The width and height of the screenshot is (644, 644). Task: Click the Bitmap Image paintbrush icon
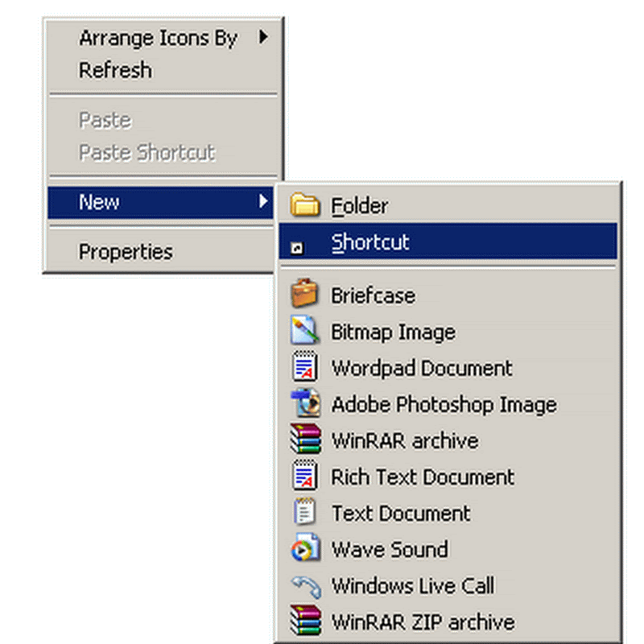point(305,331)
